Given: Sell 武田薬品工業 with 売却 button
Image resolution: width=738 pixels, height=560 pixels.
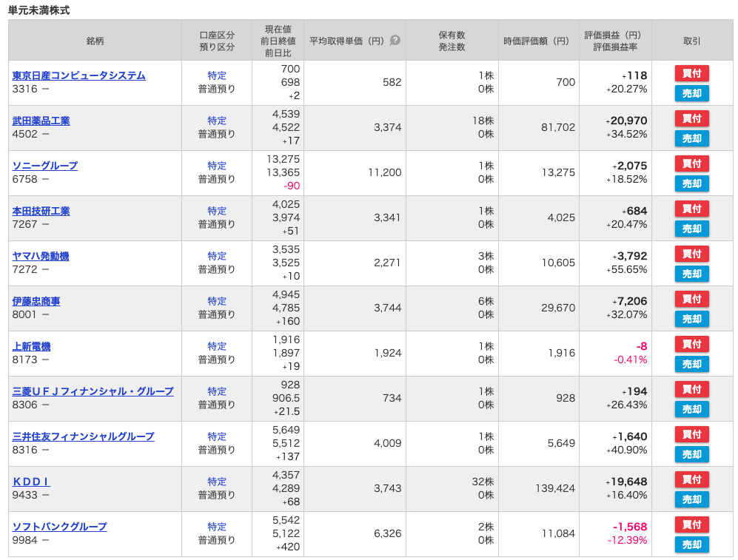Looking at the screenshot, I should tap(692, 138).
